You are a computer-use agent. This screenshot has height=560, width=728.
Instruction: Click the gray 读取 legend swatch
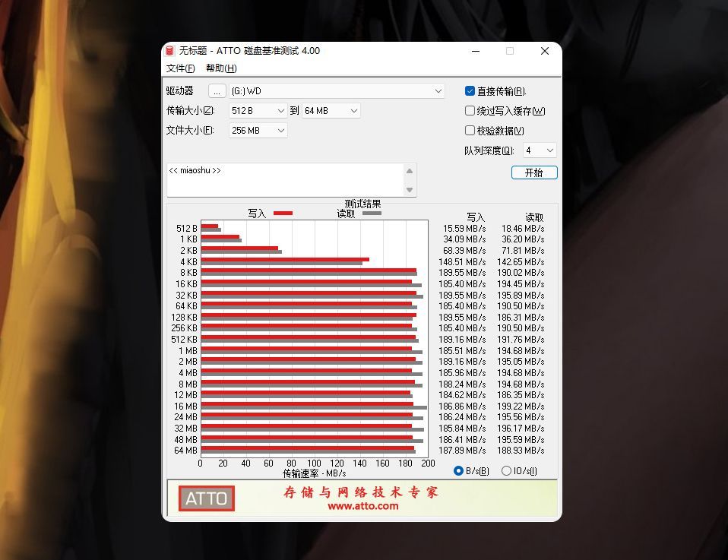pos(372,213)
